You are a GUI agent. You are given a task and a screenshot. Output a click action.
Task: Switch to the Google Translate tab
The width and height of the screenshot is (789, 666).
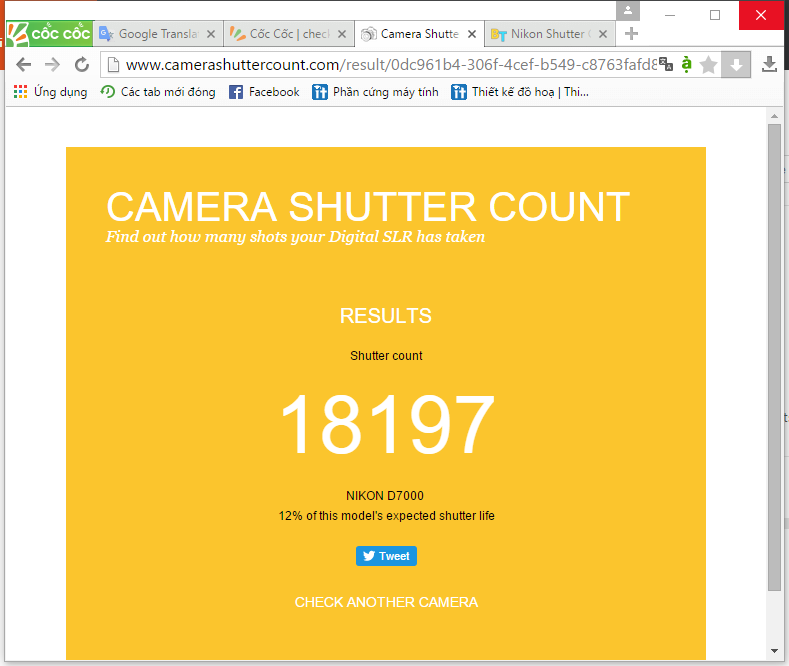(158, 34)
